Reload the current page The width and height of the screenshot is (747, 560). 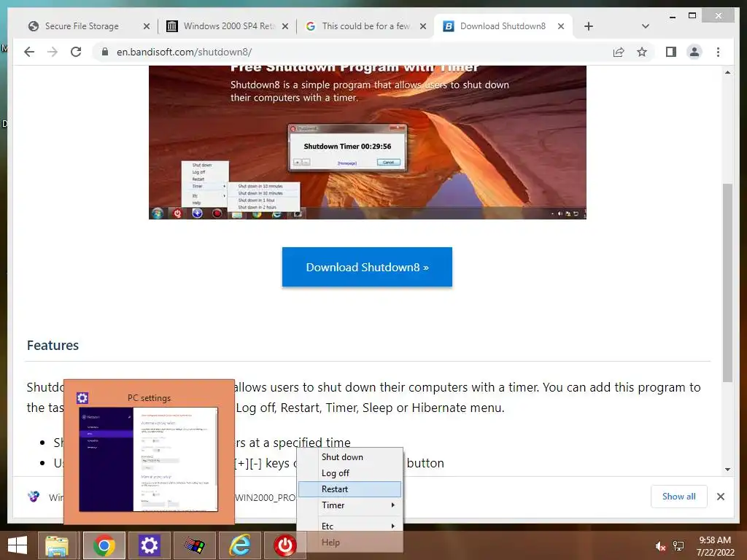pos(76,52)
